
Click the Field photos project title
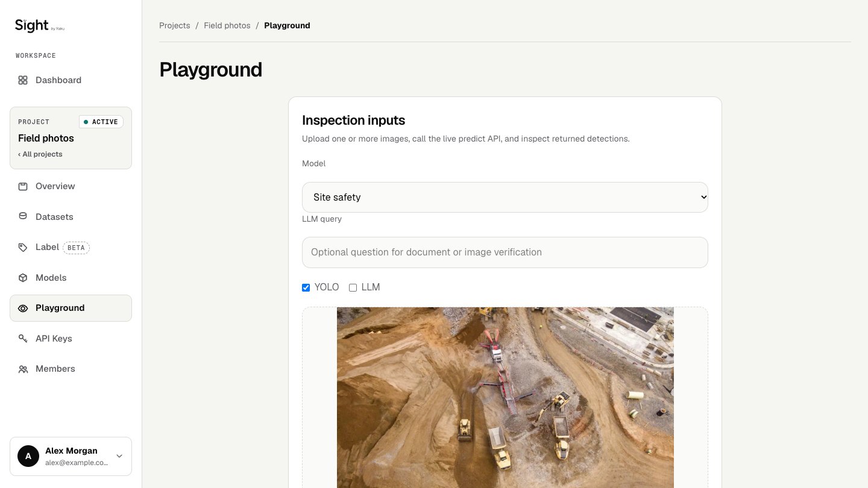pos(46,138)
